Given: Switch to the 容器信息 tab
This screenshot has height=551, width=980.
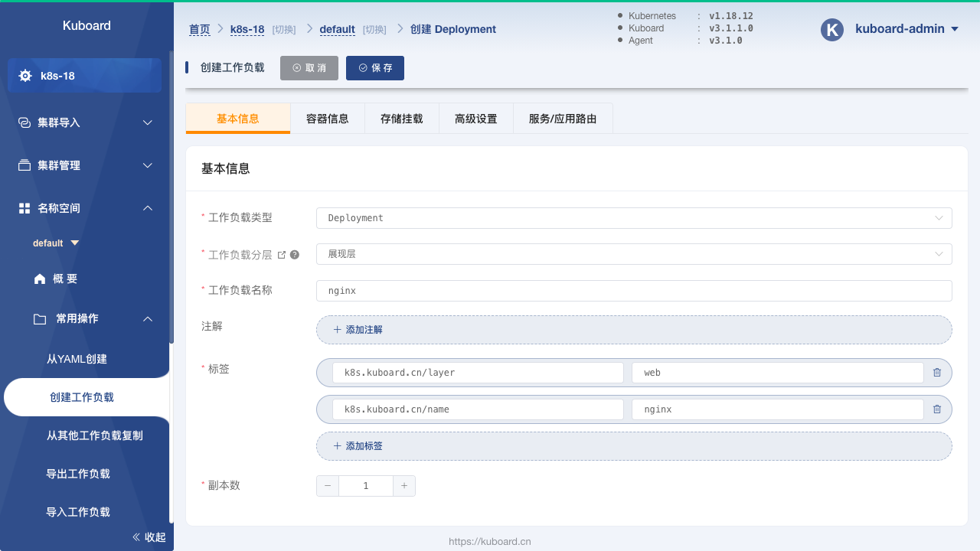Looking at the screenshot, I should pyautogui.click(x=328, y=119).
